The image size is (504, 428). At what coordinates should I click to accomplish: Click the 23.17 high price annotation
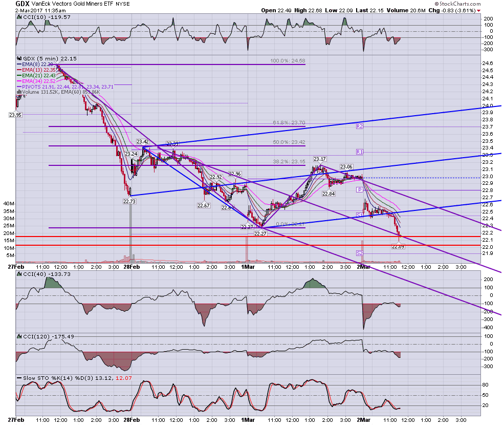[x=320, y=159]
